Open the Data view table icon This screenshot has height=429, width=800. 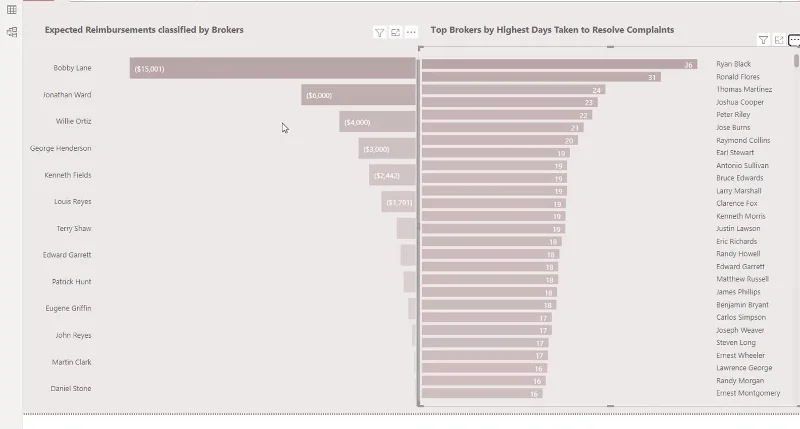[x=11, y=10]
